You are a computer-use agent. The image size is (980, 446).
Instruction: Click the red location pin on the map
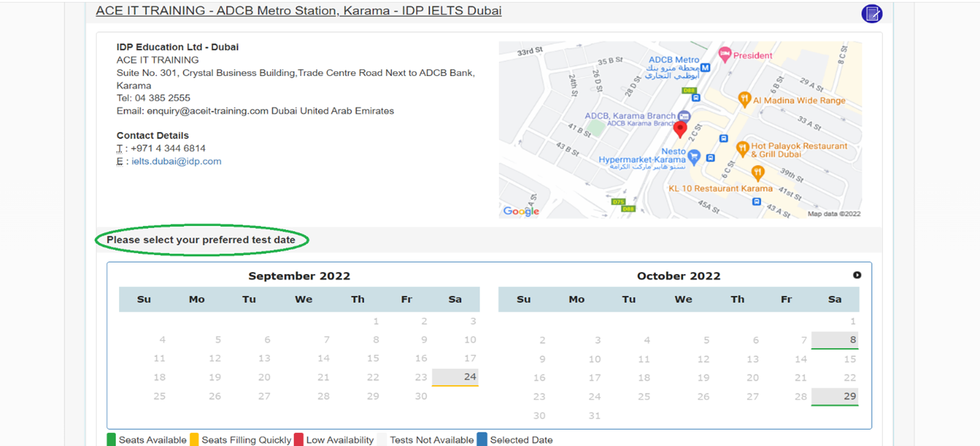(x=680, y=127)
